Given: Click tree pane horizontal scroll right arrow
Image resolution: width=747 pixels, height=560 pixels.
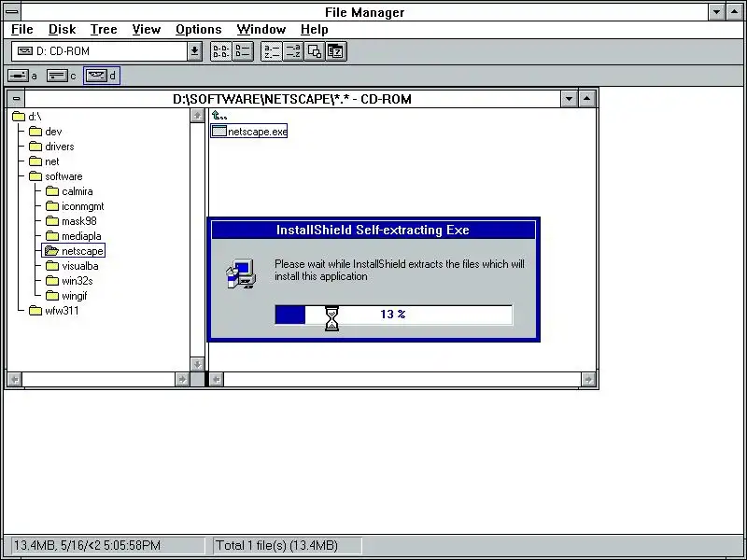Looking at the screenshot, I should (182, 380).
